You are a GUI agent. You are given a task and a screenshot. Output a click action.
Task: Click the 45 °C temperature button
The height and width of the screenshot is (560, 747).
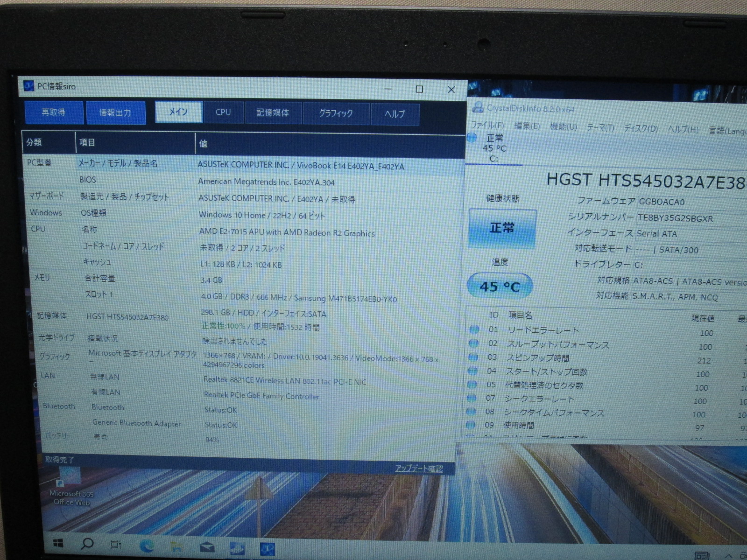[x=500, y=286]
